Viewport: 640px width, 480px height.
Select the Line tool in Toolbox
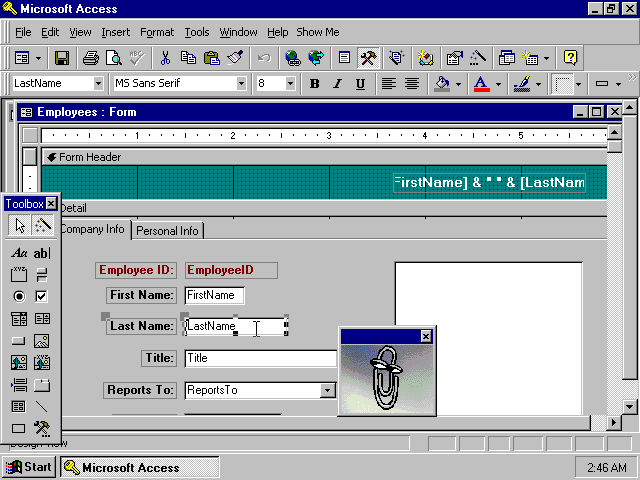[42, 407]
